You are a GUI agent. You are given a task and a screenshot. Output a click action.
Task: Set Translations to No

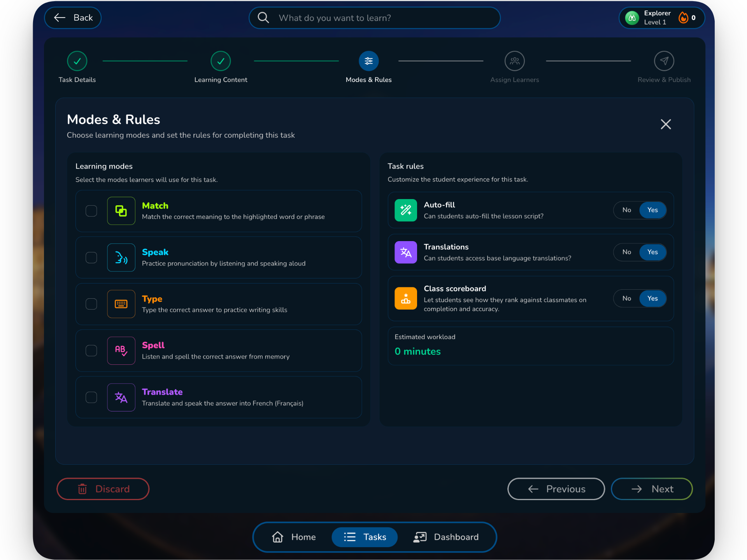(x=627, y=252)
